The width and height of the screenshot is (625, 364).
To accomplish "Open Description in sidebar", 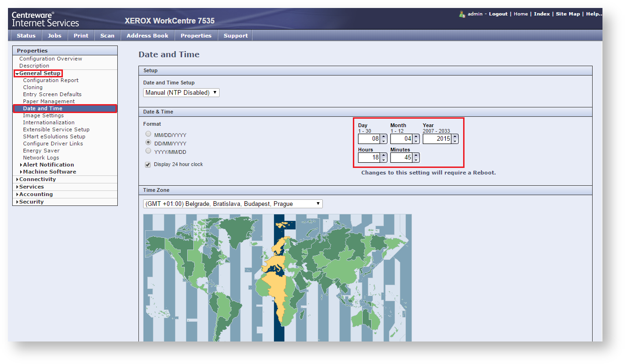I will click(x=34, y=66).
